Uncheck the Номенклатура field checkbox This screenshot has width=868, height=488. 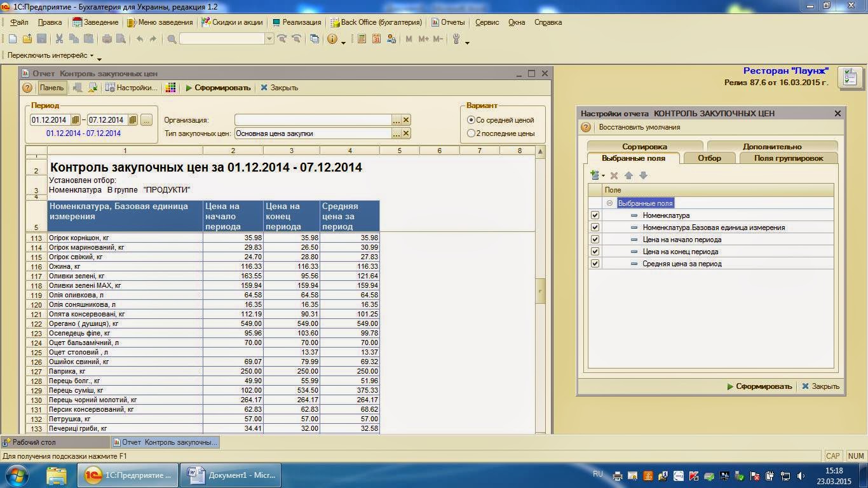pos(595,215)
